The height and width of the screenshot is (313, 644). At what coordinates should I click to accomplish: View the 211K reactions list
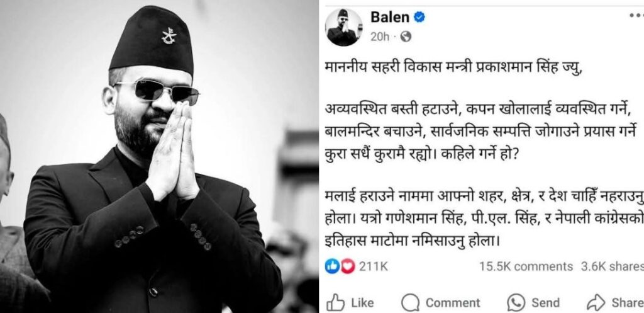point(374,266)
